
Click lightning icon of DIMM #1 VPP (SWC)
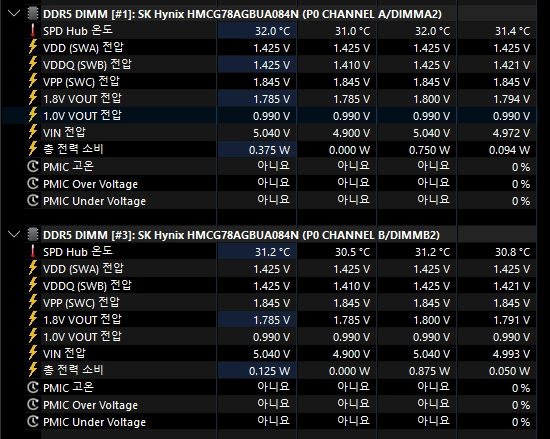(x=33, y=81)
